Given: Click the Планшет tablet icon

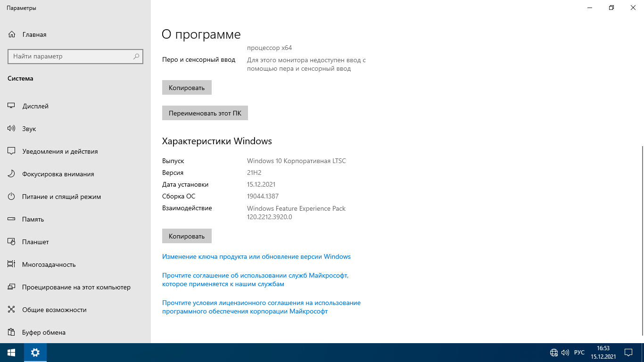Looking at the screenshot, I should coord(12,242).
